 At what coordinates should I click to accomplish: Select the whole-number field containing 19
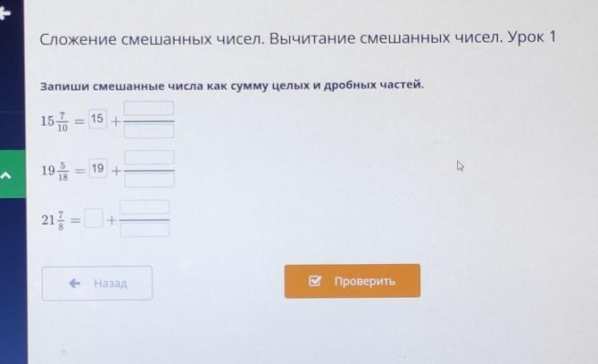(97, 169)
